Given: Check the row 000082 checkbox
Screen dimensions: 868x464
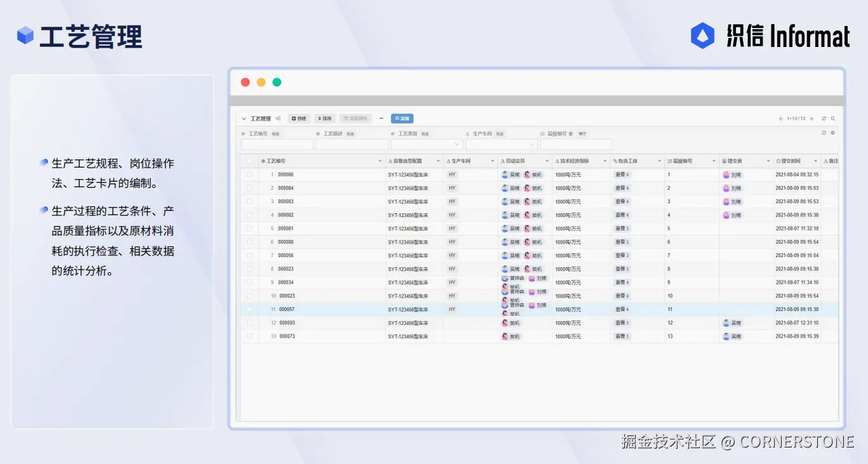Looking at the screenshot, I should (249, 215).
